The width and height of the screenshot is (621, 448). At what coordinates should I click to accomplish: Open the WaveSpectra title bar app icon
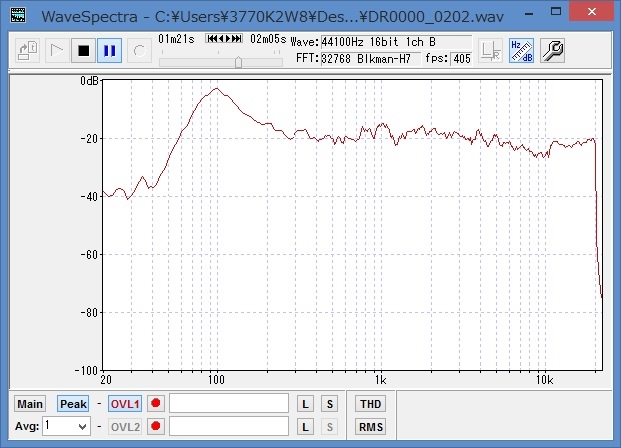[x=17, y=16]
